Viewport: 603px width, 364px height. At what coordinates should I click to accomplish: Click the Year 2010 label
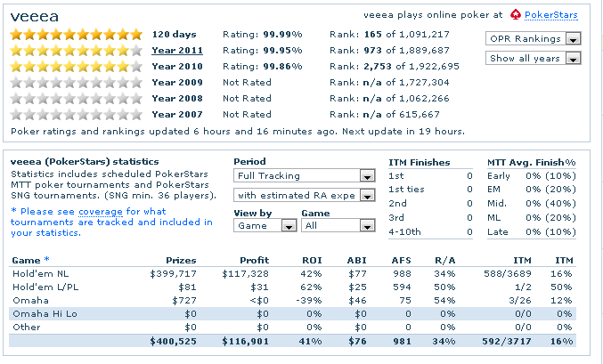pyautogui.click(x=177, y=67)
